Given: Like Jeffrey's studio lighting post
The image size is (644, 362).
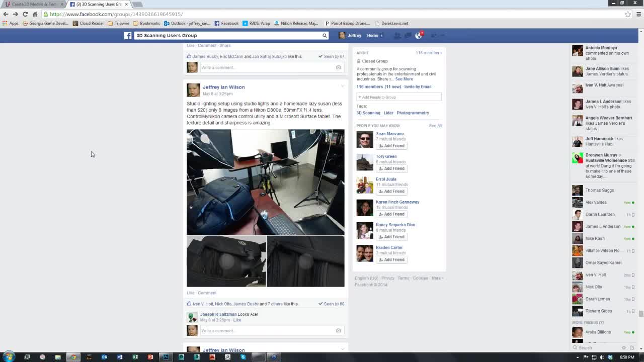Looking at the screenshot, I should point(191,293).
